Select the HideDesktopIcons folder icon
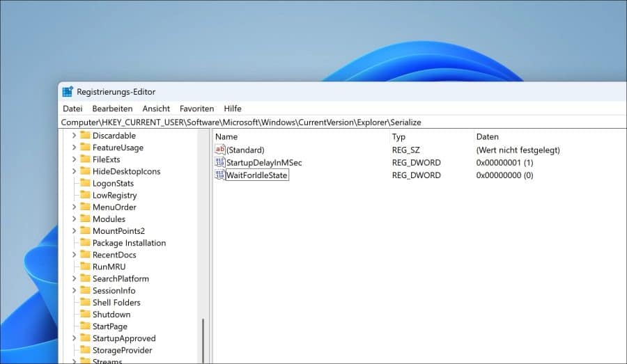627x364 pixels. pos(85,171)
